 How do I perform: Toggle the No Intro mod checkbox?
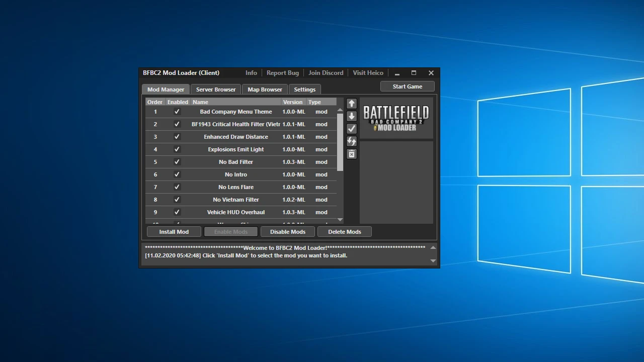pos(177,174)
